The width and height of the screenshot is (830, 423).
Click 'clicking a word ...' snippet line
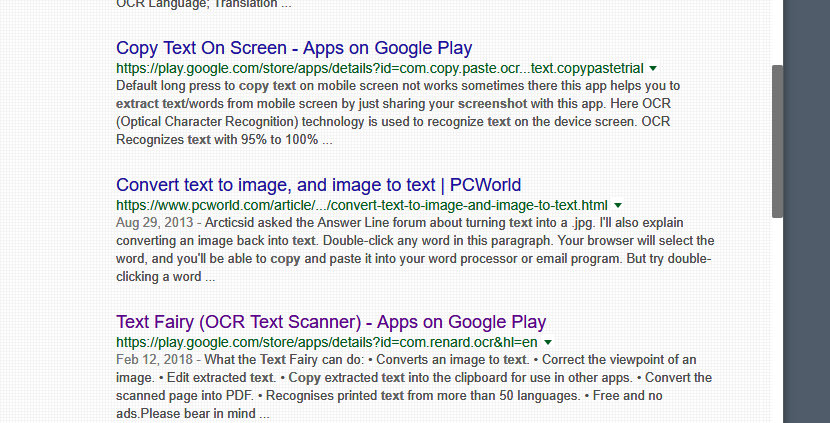(x=166, y=277)
